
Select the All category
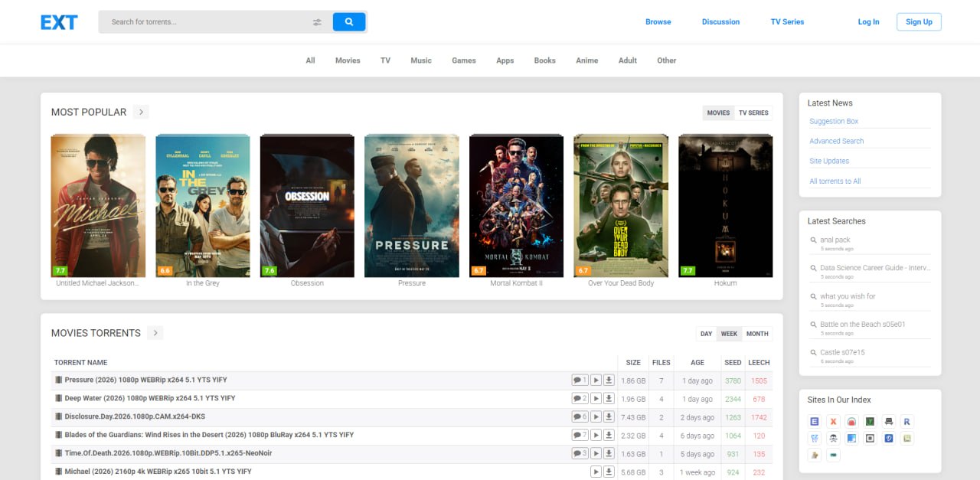coord(310,60)
